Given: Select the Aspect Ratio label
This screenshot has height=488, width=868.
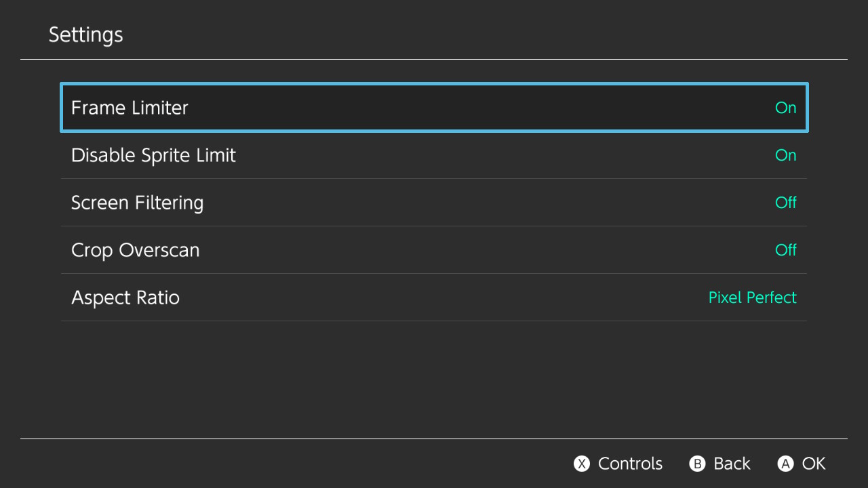Looking at the screenshot, I should click(125, 298).
